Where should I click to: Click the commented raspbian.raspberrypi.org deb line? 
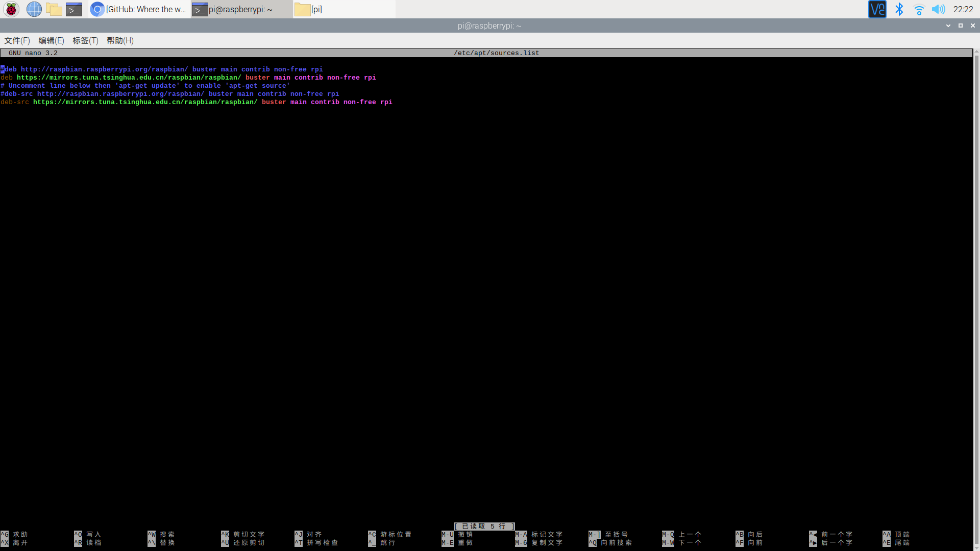(162, 69)
